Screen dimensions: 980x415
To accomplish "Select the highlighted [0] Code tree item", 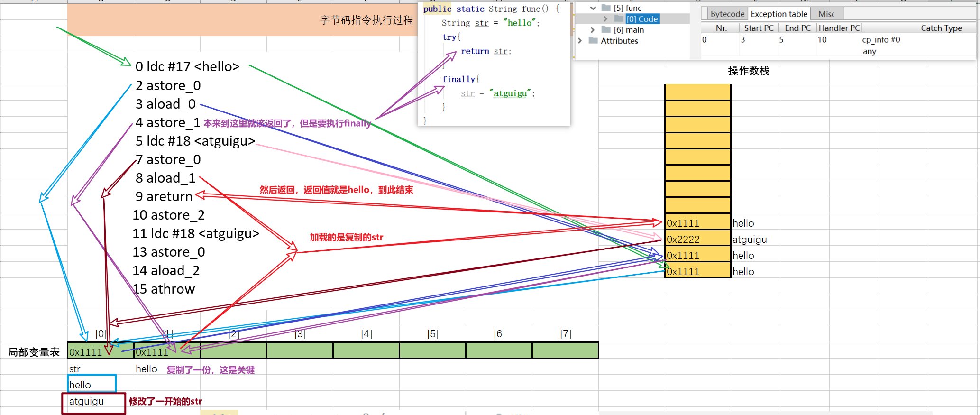I will tap(642, 19).
